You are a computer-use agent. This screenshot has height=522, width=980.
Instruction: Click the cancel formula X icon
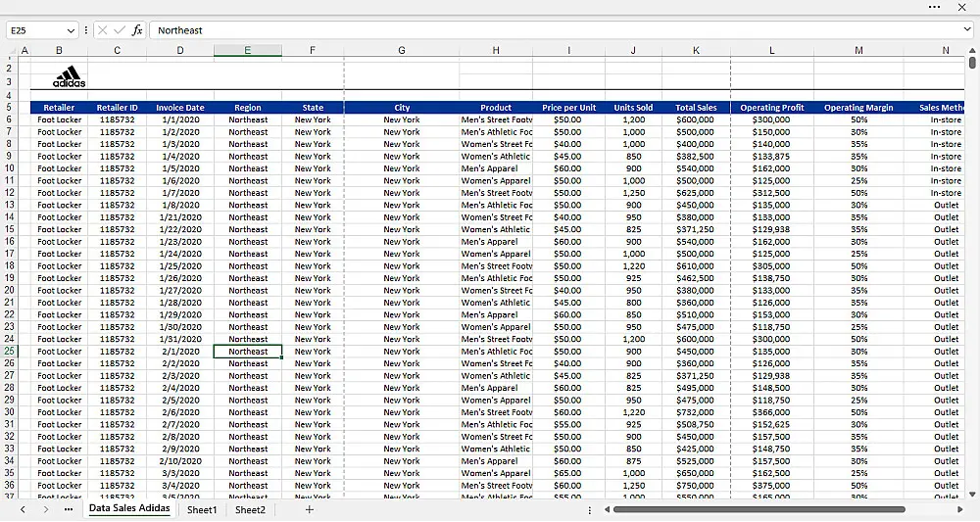[103, 30]
